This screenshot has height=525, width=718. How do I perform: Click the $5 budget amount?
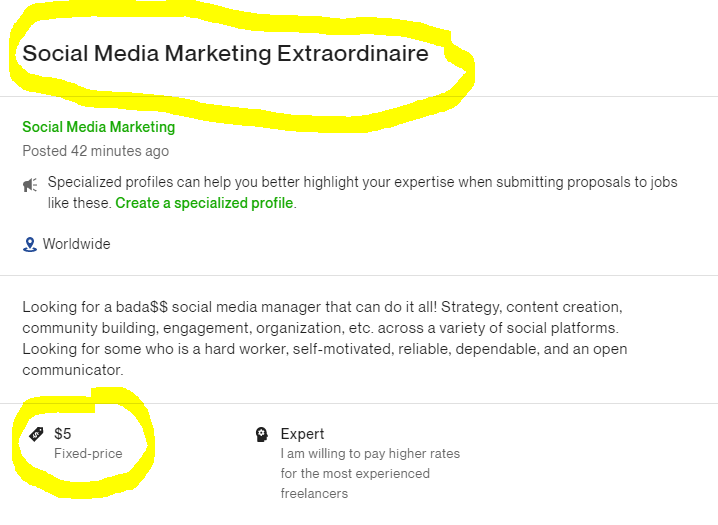pos(63,433)
